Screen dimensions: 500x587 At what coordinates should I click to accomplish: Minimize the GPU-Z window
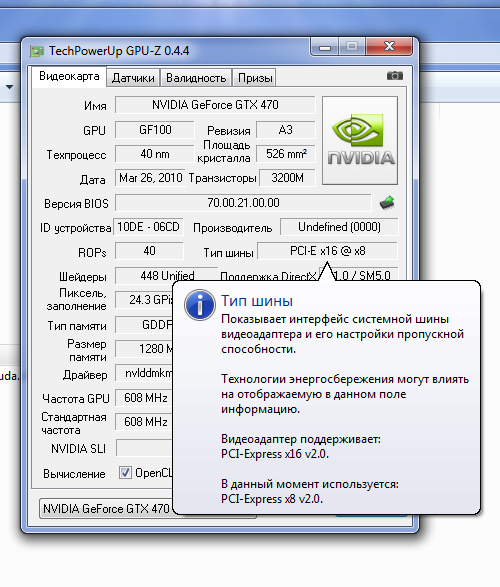(x=324, y=47)
